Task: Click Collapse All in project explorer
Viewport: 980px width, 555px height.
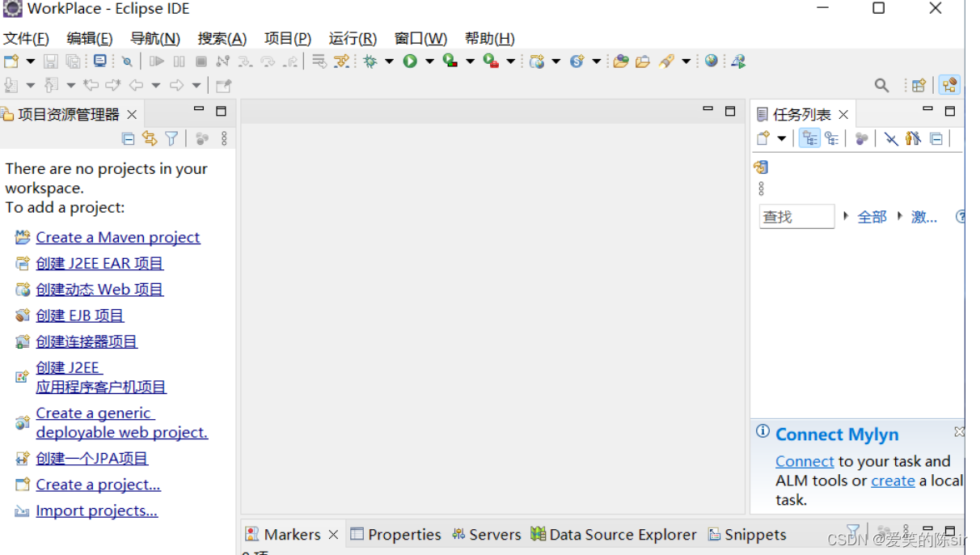Action: (128, 138)
